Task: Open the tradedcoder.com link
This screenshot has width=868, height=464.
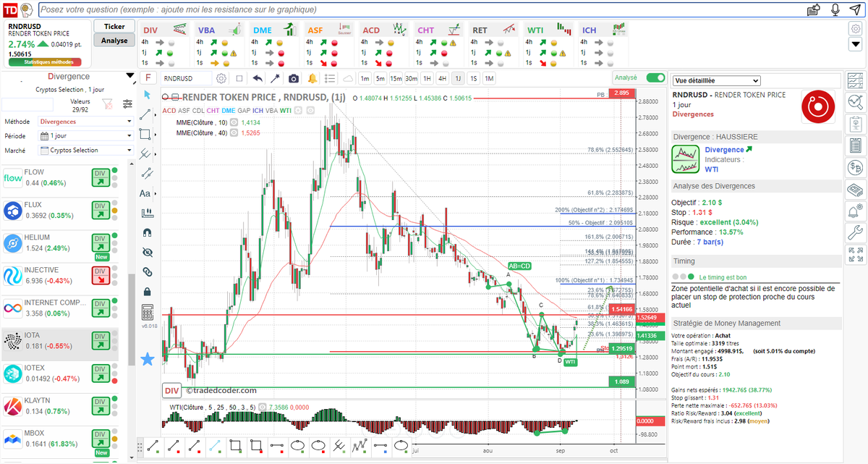Action: click(x=221, y=391)
